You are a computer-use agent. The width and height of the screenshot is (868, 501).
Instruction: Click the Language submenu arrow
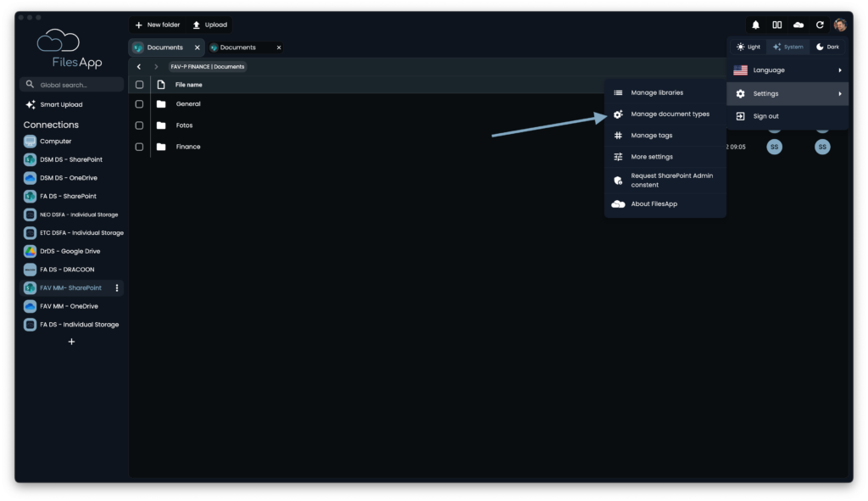pyautogui.click(x=840, y=70)
